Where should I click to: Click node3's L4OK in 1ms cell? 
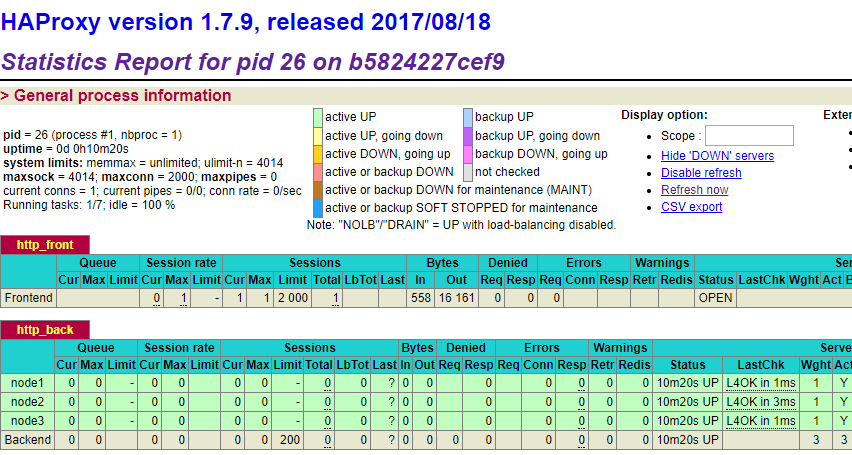point(761,421)
